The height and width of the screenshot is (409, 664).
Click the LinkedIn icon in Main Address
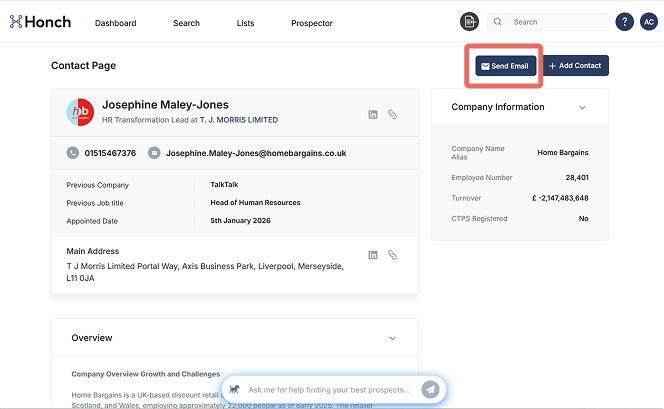pos(373,255)
